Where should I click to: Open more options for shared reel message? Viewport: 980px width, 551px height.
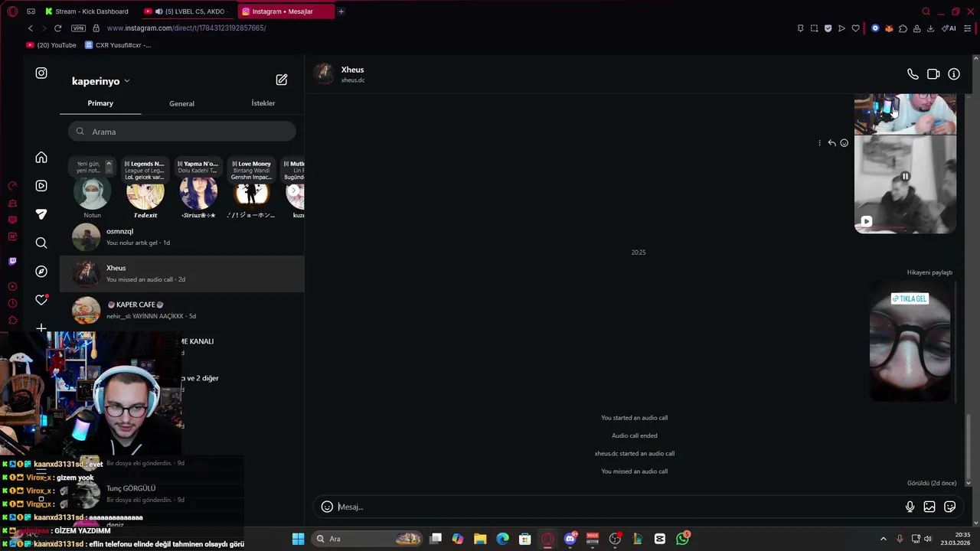(819, 143)
